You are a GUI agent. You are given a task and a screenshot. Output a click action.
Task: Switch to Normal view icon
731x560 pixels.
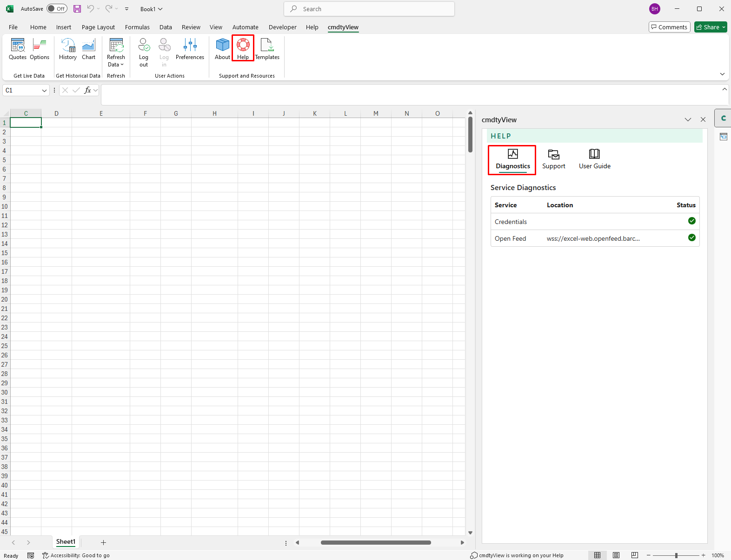point(598,555)
